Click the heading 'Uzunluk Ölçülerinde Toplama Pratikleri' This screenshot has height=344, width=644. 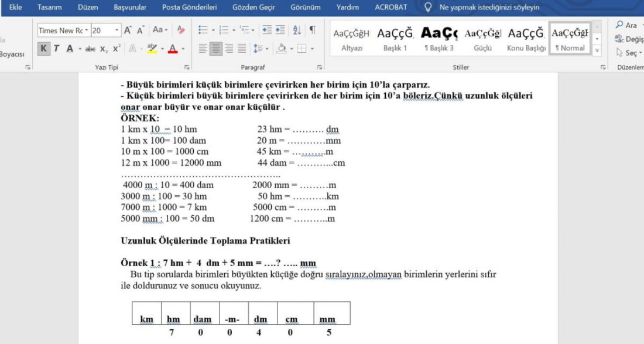pyautogui.click(x=205, y=241)
